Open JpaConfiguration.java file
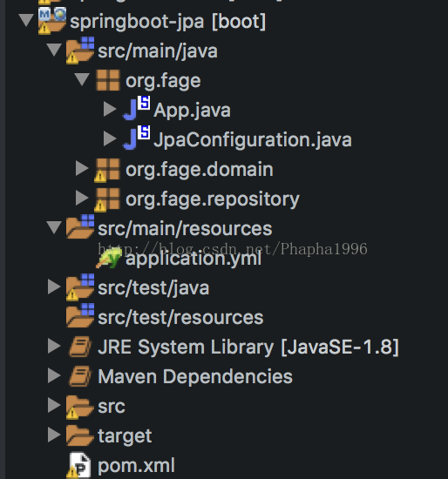448x479 pixels. coord(253,140)
